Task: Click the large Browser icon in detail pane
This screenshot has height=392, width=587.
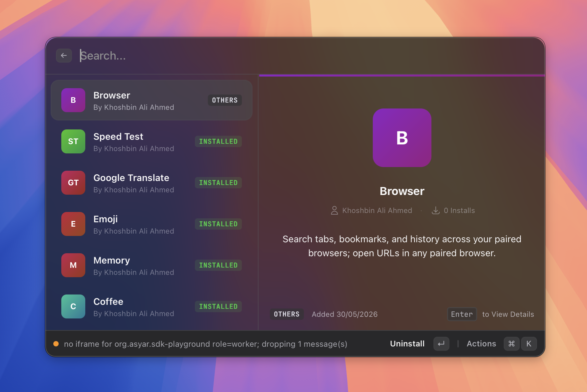Action: tap(402, 138)
